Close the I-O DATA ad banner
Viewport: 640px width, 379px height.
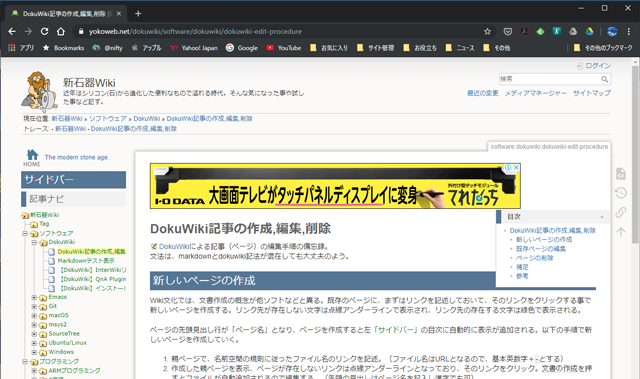[x=516, y=167]
